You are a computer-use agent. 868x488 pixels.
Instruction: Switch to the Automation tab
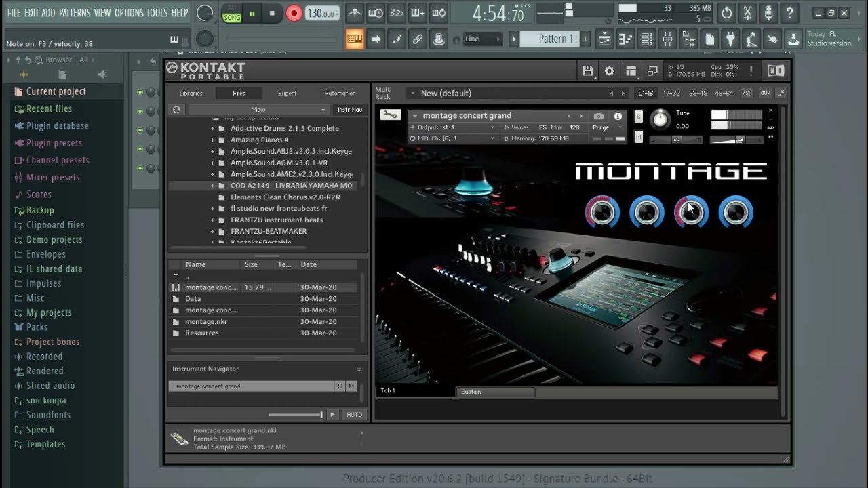[340, 93]
